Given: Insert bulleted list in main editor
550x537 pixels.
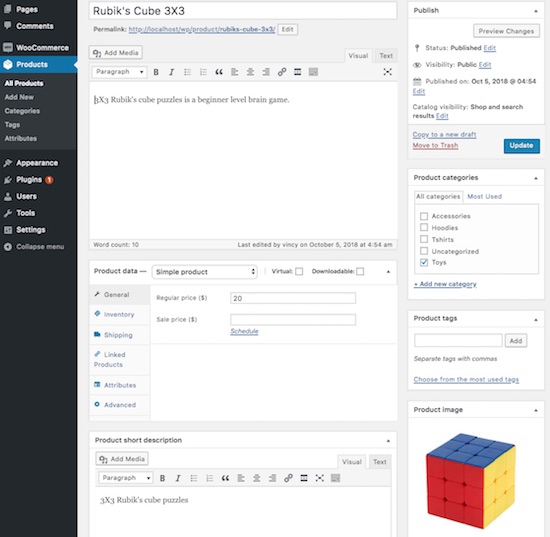Looking at the screenshot, I should click(187, 72).
